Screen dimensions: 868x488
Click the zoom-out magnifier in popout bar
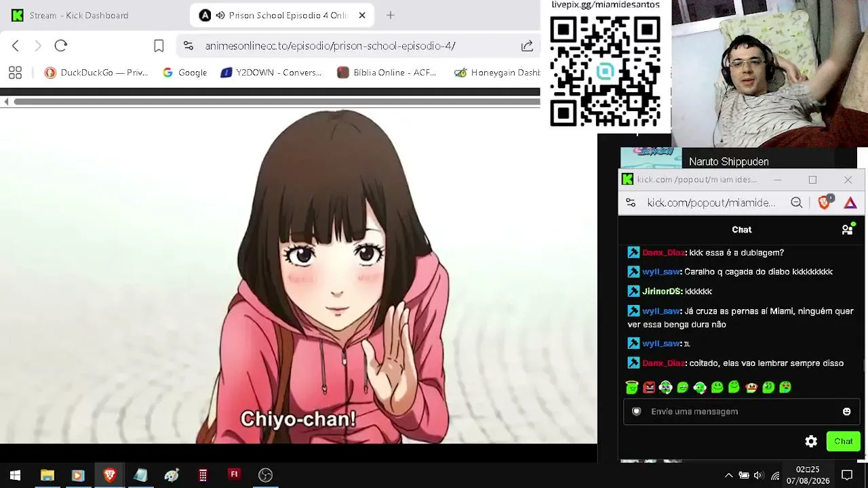tap(797, 203)
